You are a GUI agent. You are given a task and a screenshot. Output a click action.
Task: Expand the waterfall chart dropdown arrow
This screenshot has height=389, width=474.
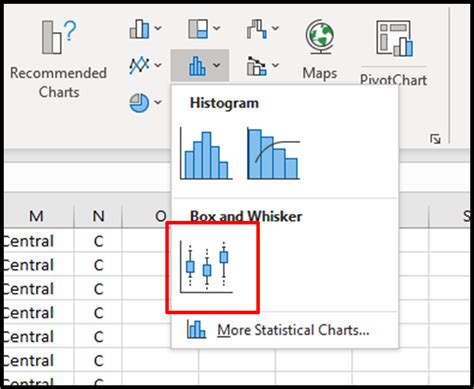pos(275,29)
